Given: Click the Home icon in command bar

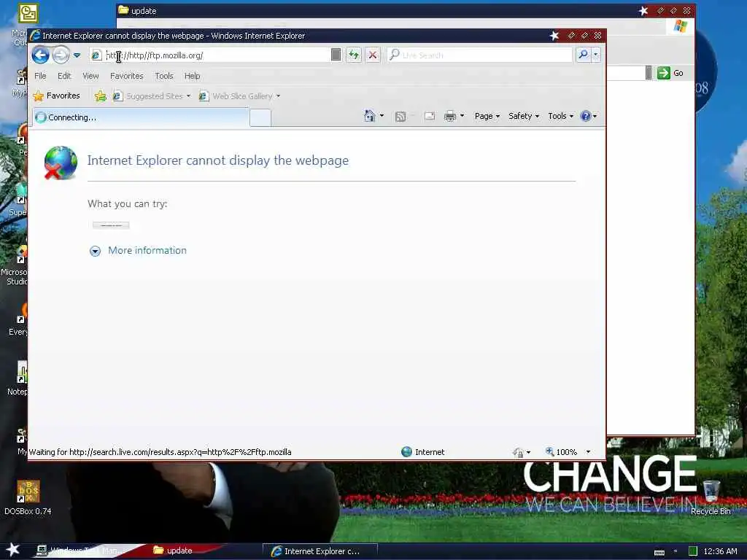Looking at the screenshot, I should click(369, 116).
